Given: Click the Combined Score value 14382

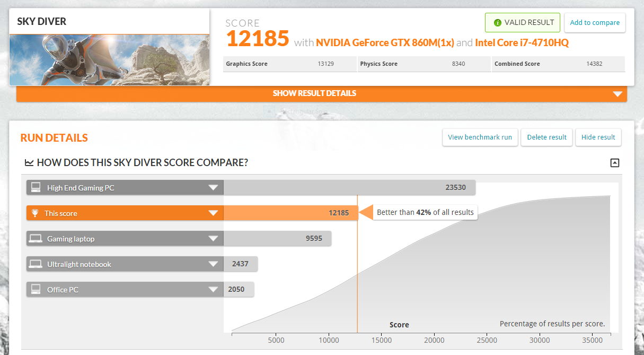Looking at the screenshot, I should tap(594, 64).
